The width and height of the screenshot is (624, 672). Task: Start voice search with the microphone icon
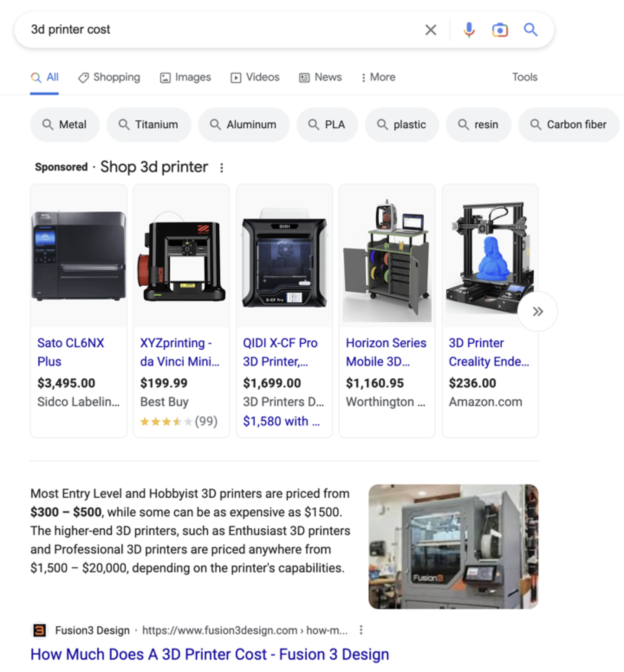pos(469,29)
